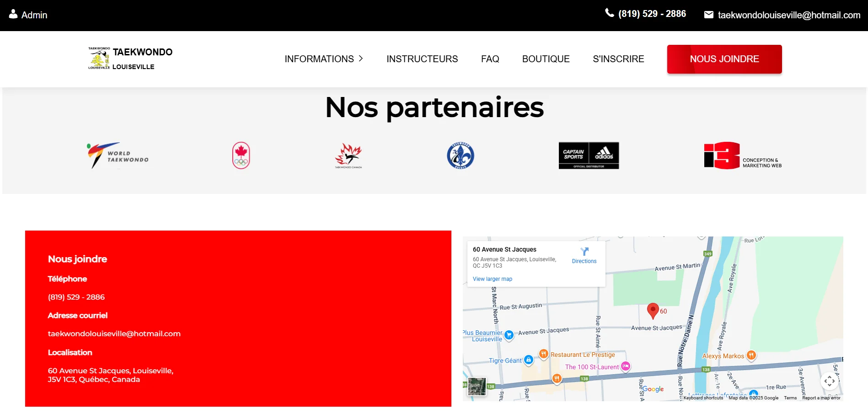This screenshot has height=414, width=868.
Task: Expand the Informations menu chevron
Action: [x=361, y=59]
